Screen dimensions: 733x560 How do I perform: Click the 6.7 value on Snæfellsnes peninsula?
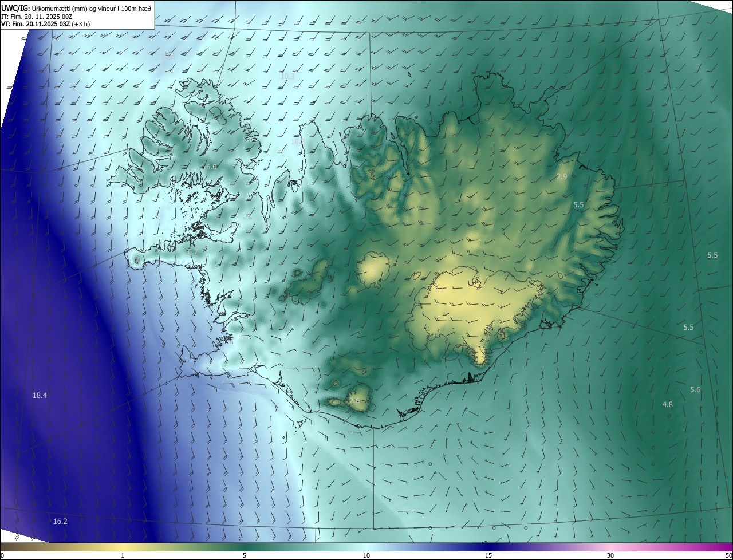(192, 251)
